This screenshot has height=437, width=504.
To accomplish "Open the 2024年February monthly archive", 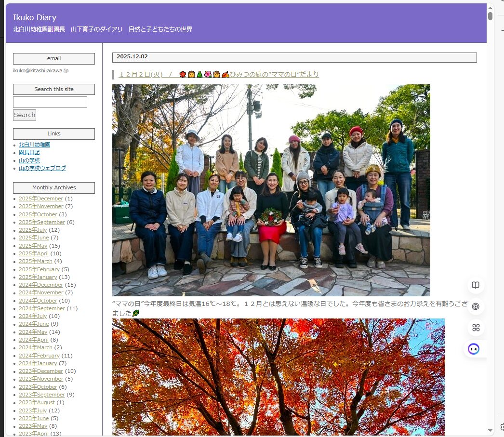I will click(39, 356).
